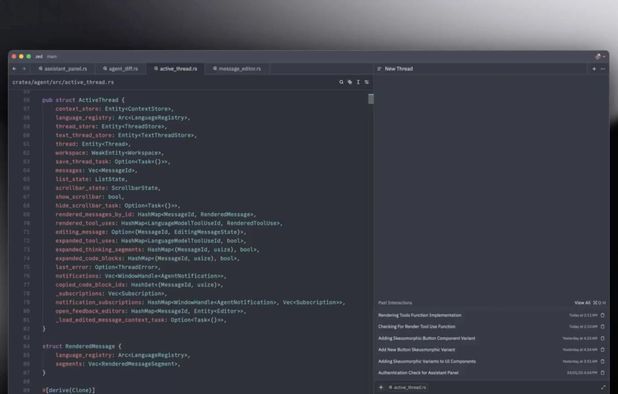Open the agent panel more options menu
The image size is (618, 394).
[603, 69]
